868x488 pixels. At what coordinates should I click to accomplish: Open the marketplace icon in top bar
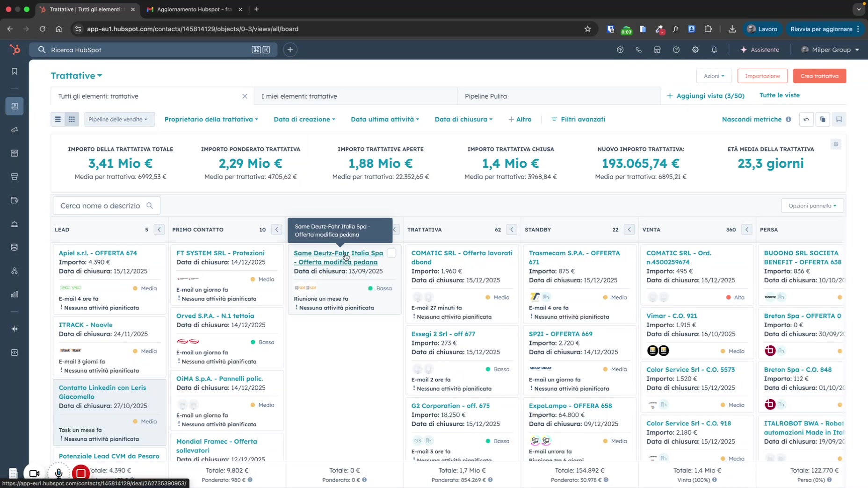pyautogui.click(x=657, y=50)
